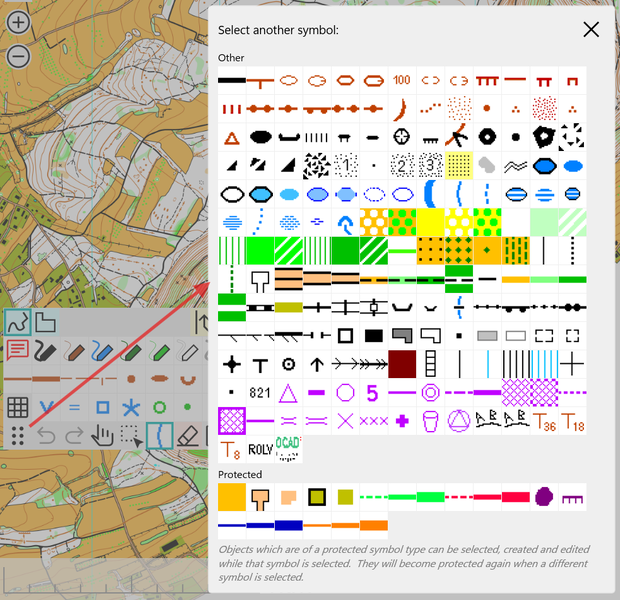620x600 pixels.
Task: Pick the blue pen drawing tool
Action: (x=102, y=351)
